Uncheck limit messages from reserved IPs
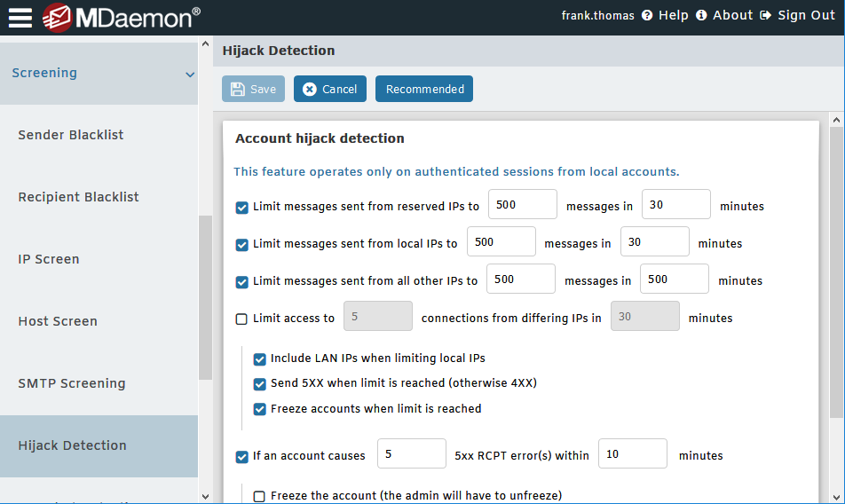The width and height of the screenshot is (845, 504). pos(241,207)
